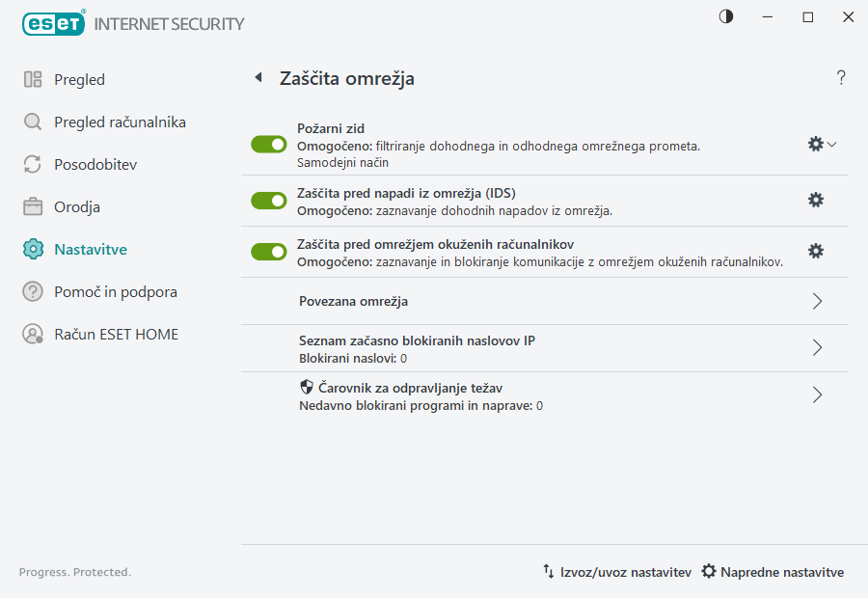Open IDS protection settings gear
868x598 pixels.
point(816,200)
